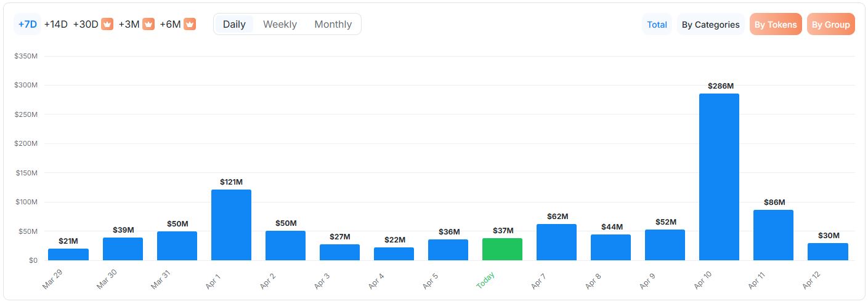Select the +3M time range

pyautogui.click(x=129, y=24)
